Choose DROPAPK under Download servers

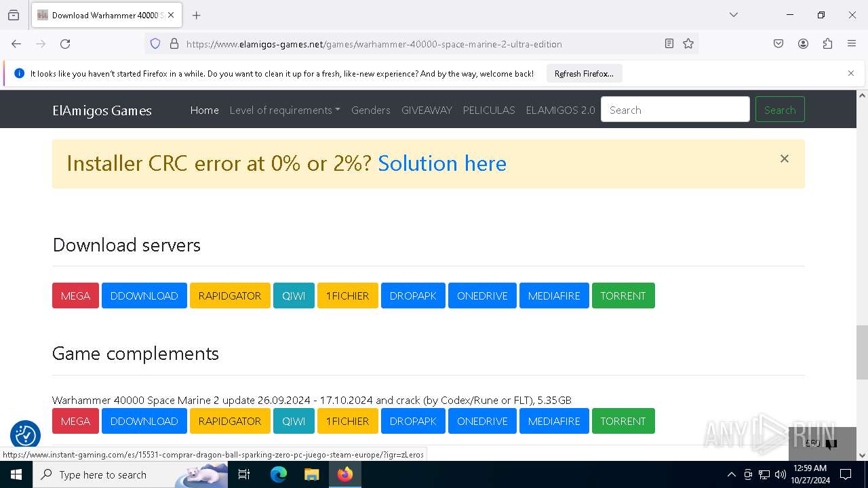413,296
